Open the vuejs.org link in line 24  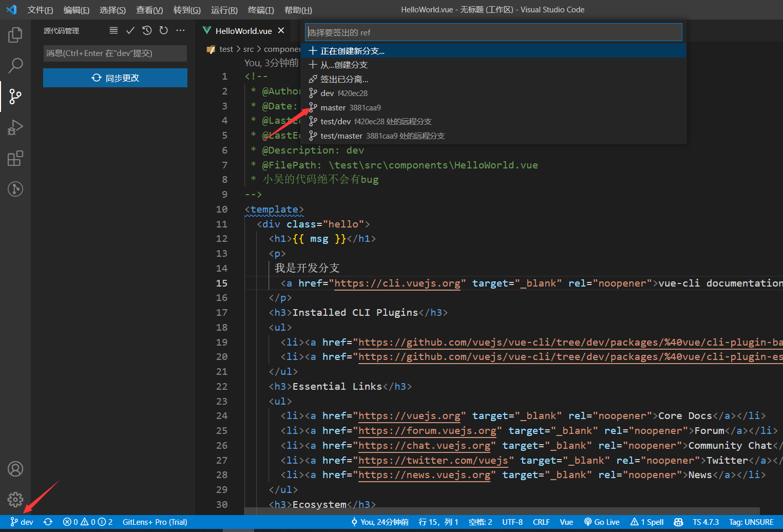pos(409,416)
